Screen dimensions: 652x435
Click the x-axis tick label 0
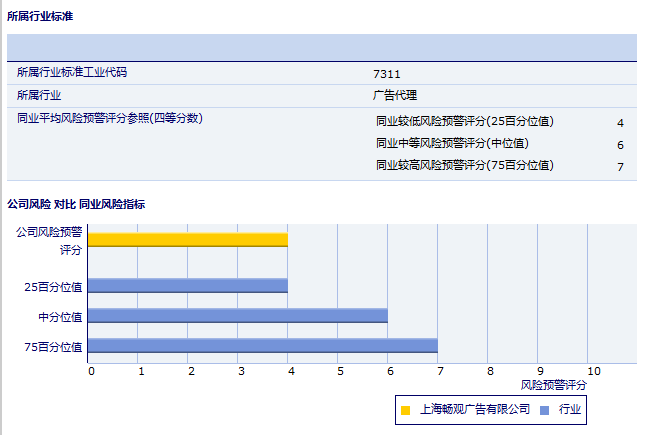(91, 371)
